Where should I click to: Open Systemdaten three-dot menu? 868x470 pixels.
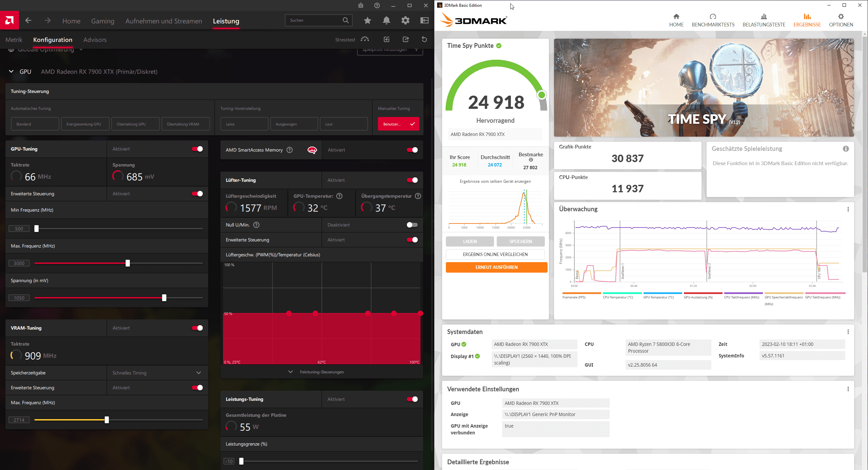848,332
